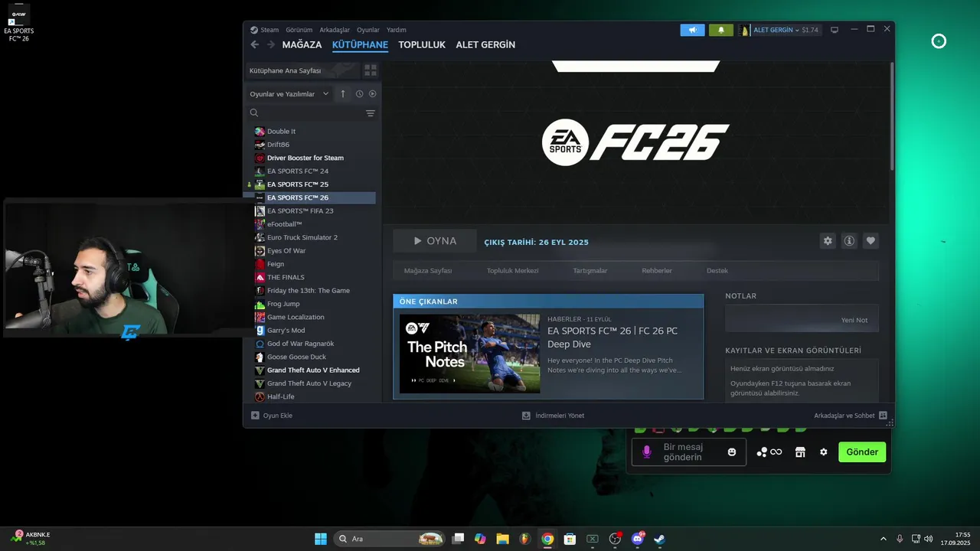The width and height of the screenshot is (980, 551).
Task: Click the Steam back navigation arrow
Action: (255, 44)
